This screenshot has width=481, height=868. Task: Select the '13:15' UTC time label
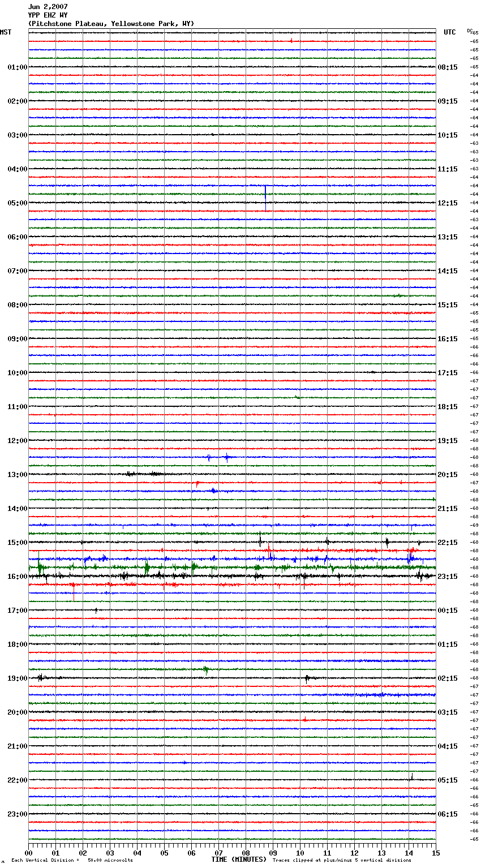[448, 237]
